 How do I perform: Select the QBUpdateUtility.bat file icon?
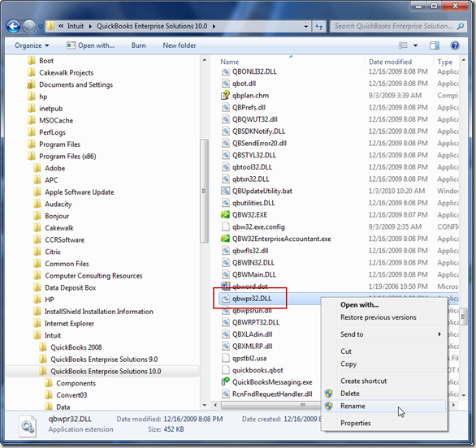pyautogui.click(x=225, y=191)
